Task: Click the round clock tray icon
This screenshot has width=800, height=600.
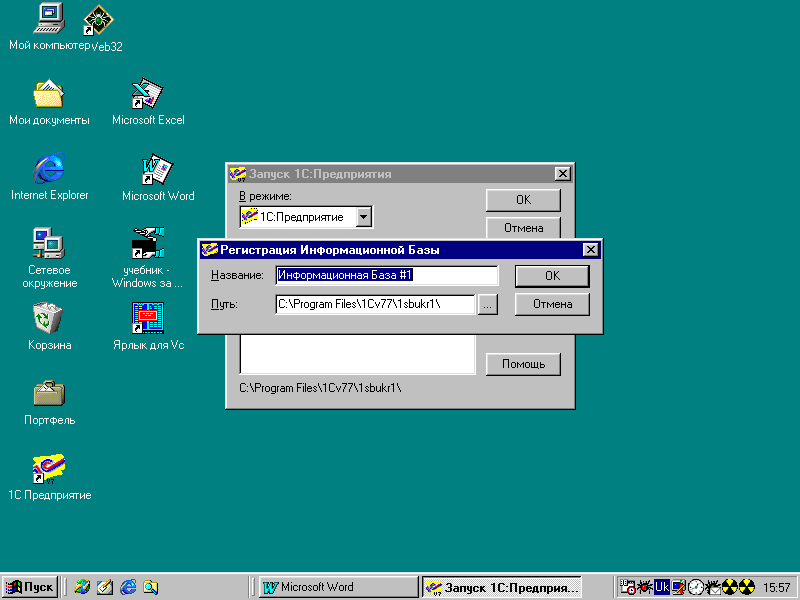Action: click(696, 587)
